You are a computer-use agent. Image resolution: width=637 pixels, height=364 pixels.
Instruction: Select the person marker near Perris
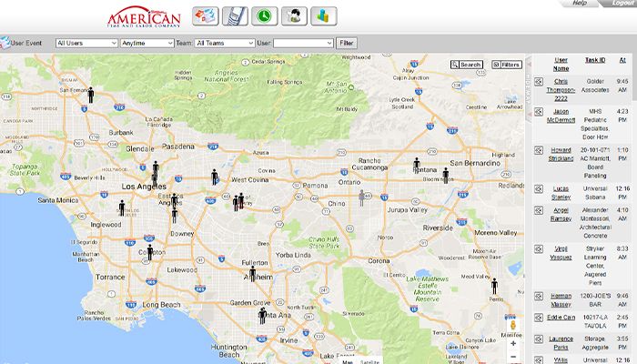494,286
